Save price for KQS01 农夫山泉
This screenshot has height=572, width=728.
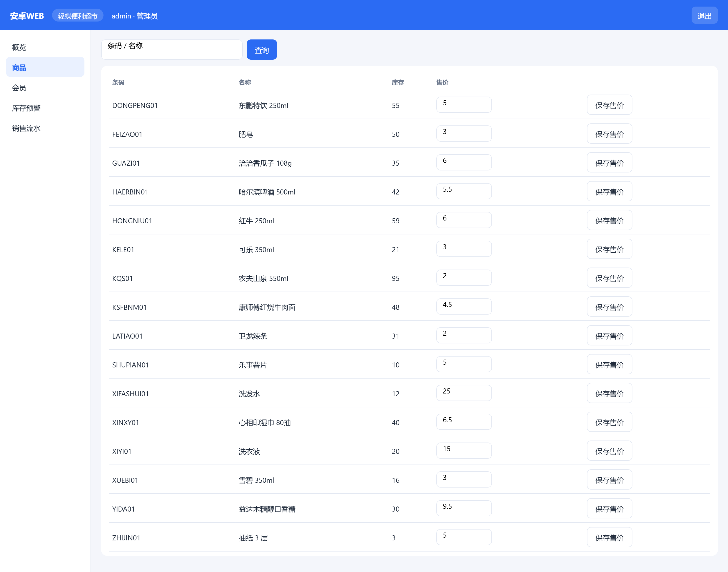(x=609, y=278)
